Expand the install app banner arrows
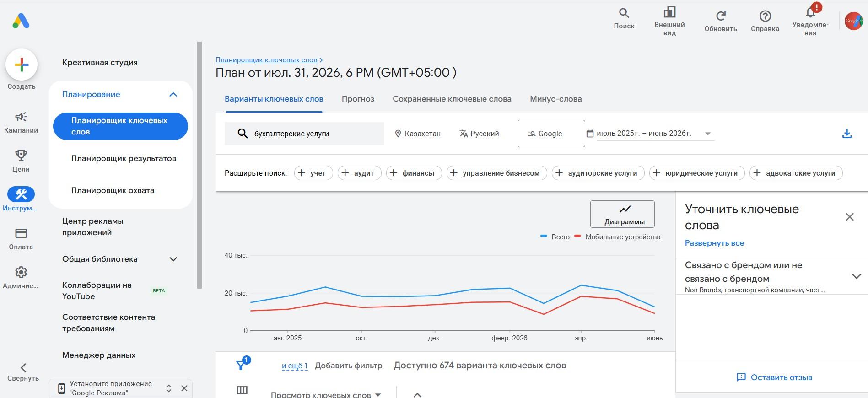Screen dimensions: 868x398 [169, 388]
